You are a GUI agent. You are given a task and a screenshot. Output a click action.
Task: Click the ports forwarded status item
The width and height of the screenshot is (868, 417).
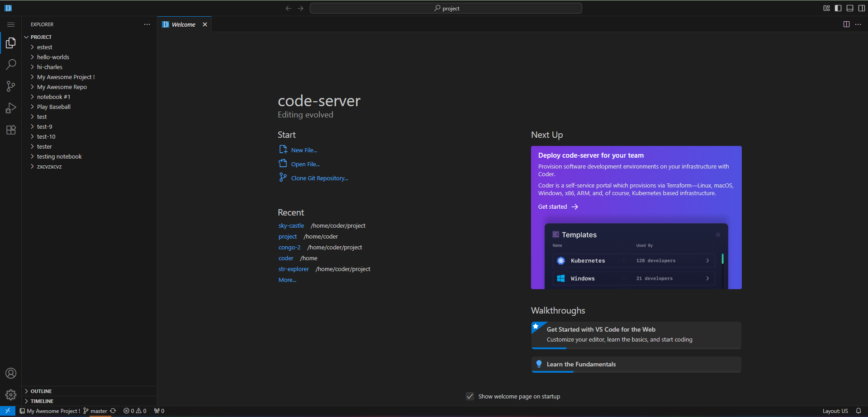(159, 411)
